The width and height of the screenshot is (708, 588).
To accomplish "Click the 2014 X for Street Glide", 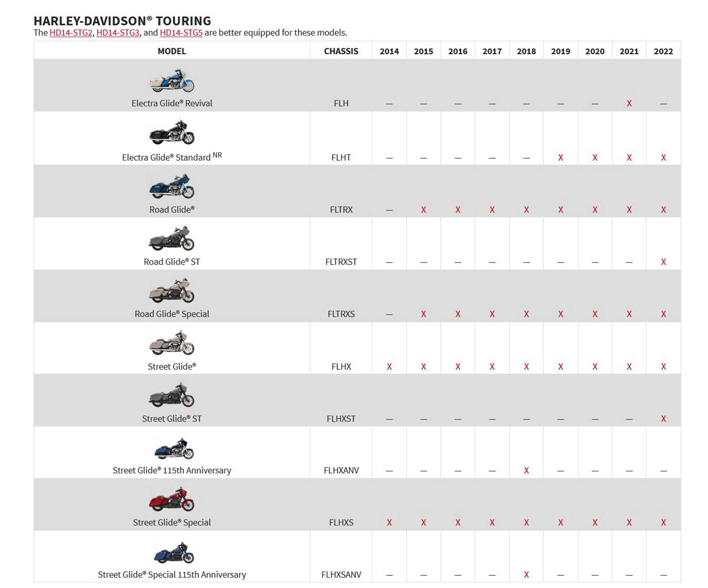I will pos(389,367).
